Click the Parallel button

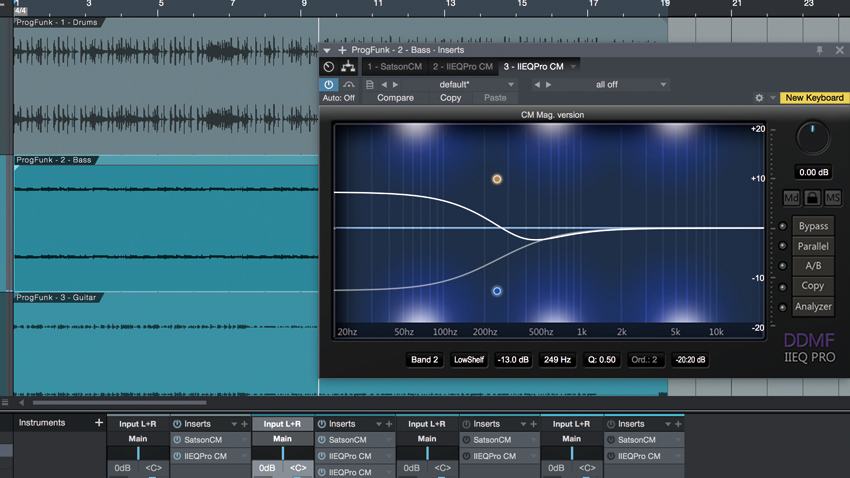[x=813, y=246]
